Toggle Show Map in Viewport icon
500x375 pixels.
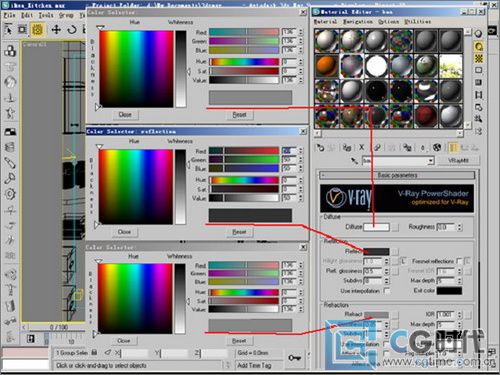[x=437, y=147]
